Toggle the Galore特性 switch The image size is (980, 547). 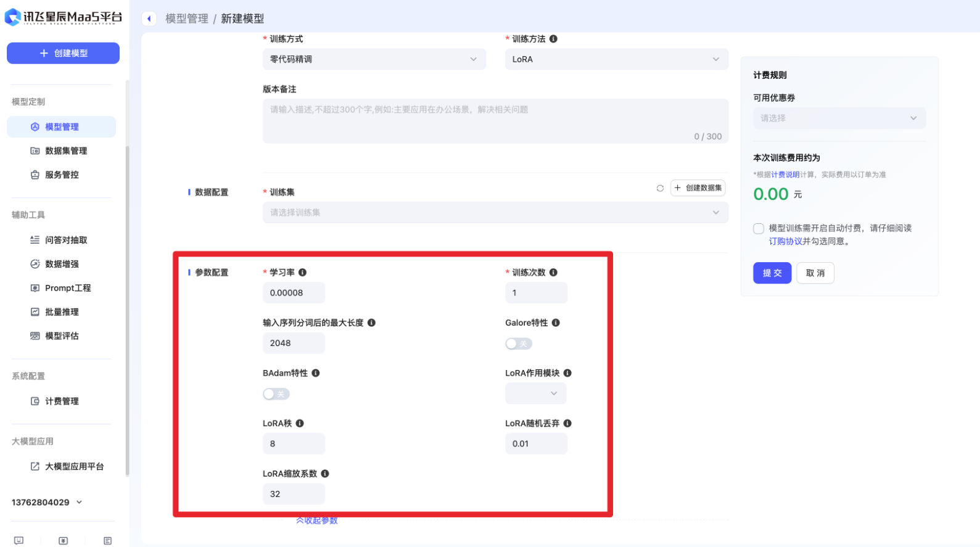click(x=519, y=343)
